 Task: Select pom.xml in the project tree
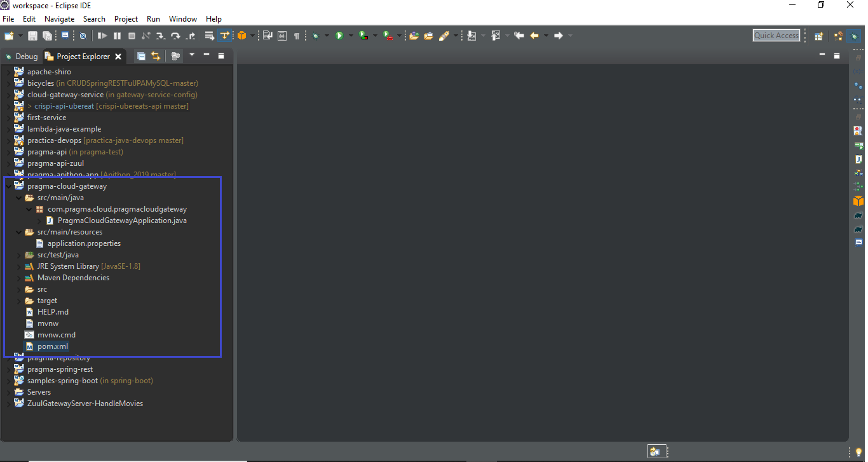[x=52, y=346]
